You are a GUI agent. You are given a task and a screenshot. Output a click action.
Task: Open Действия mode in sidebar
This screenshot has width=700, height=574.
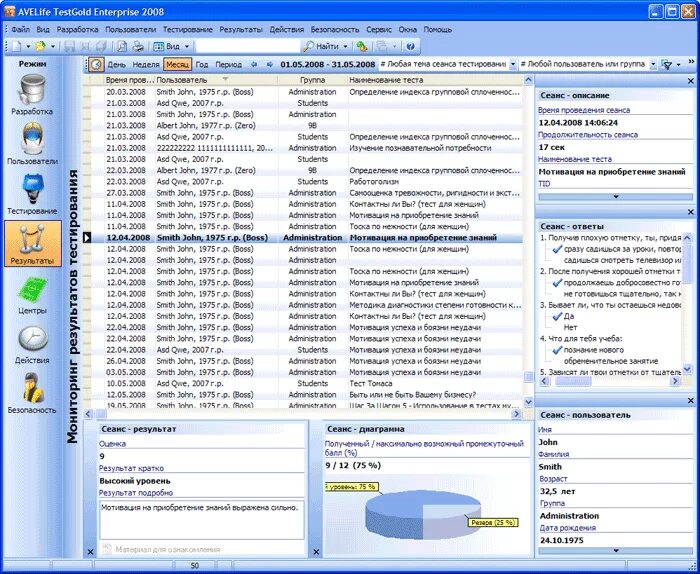[32, 344]
